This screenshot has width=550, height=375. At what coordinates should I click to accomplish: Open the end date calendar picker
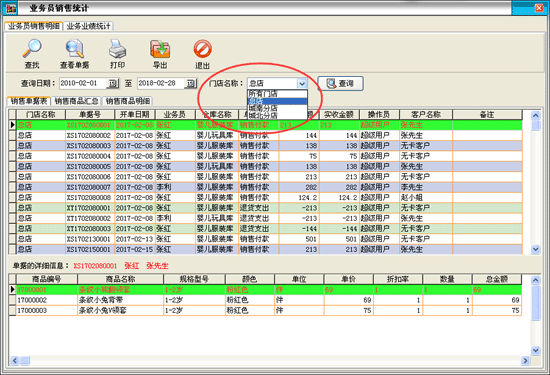(x=190, y=83)
